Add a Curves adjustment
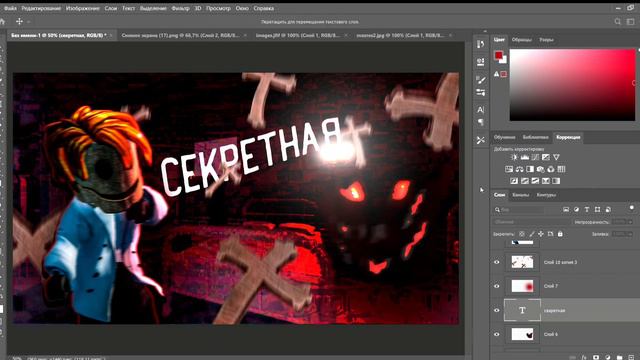The height and width of the screenshot is (360, 640). [x=535, y=157]
